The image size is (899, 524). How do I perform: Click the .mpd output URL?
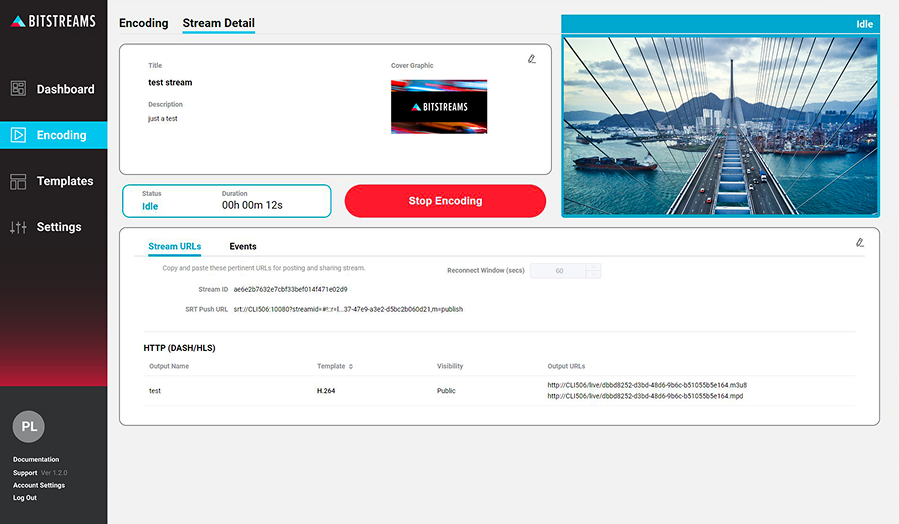[x=645, y=396]
